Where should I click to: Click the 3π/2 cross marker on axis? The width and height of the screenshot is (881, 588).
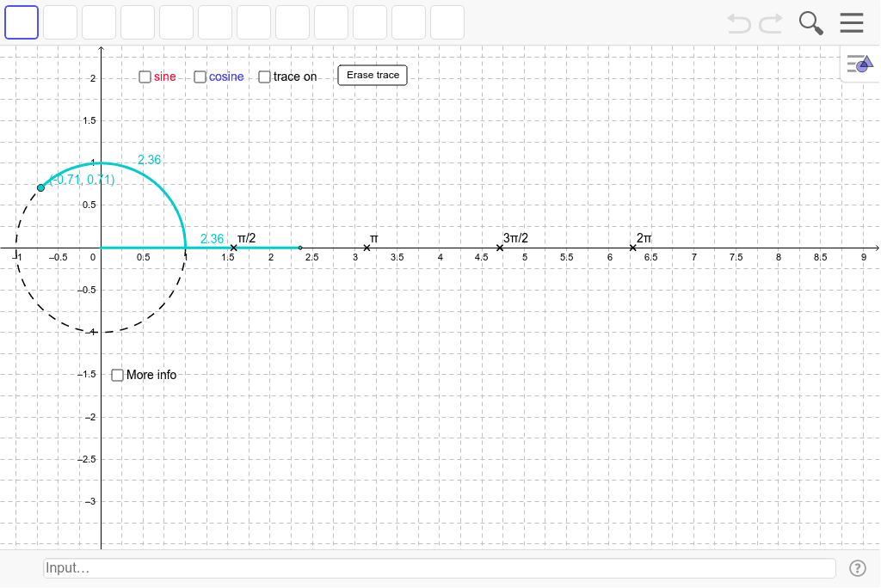coord(500,248)
